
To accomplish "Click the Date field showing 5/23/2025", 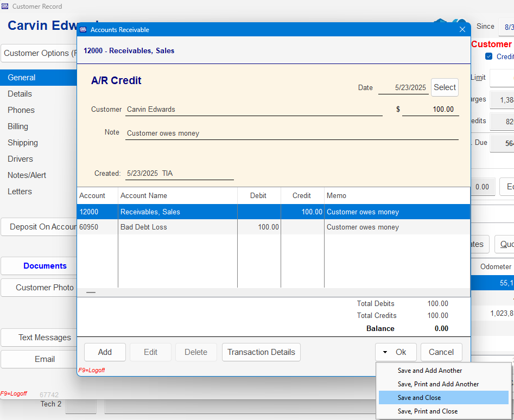I will point(403,88).
